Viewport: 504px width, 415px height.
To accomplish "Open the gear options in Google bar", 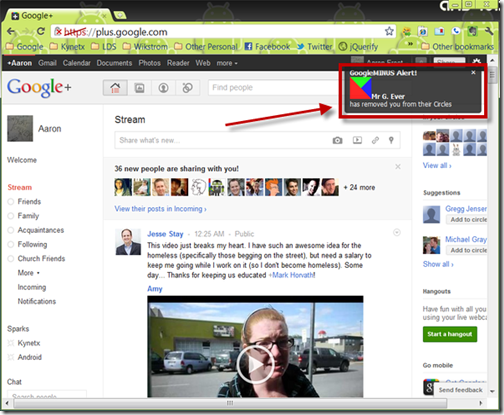I will tap(477, 62).
